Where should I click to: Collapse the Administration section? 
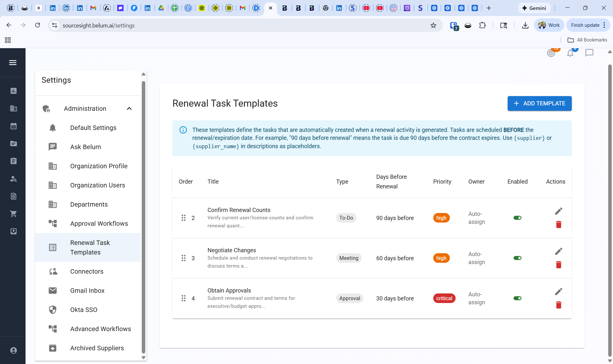(129, 109)
